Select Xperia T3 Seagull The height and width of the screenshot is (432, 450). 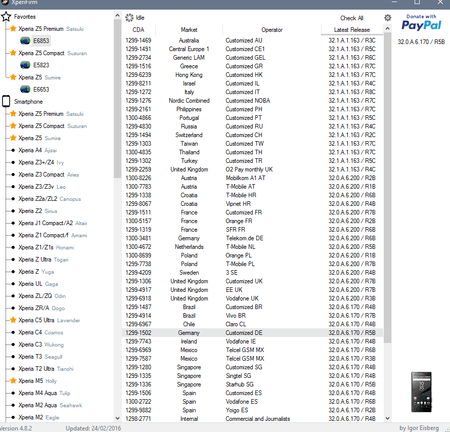[40, 357]
